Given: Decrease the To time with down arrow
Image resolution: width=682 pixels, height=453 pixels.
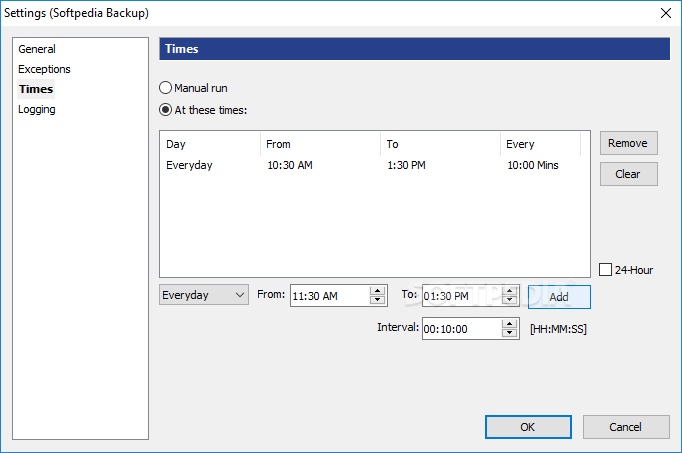Looking at the screenshot, I should point(509,300).
